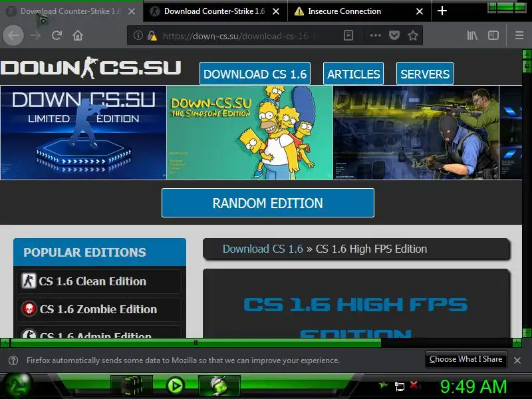532x399 pixels.
Task: Open a new tab with plus button
Action: tap(442, 11)
